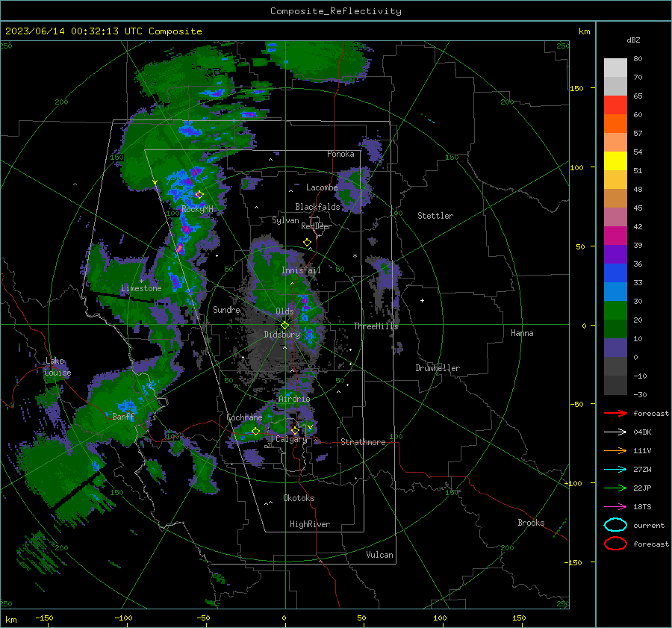The width and height of the screenshot is (672, 628).
Task: Click the -150 tick on bottom axis
Action: 44,618
